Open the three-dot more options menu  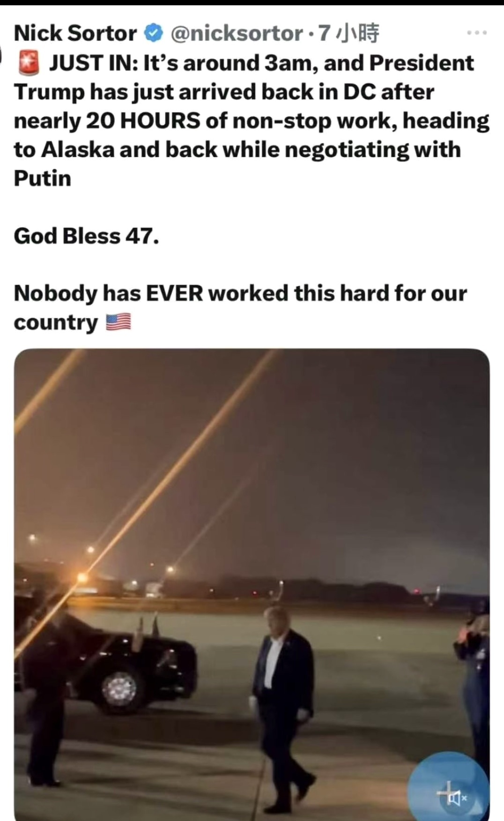(x=477, y=33)
